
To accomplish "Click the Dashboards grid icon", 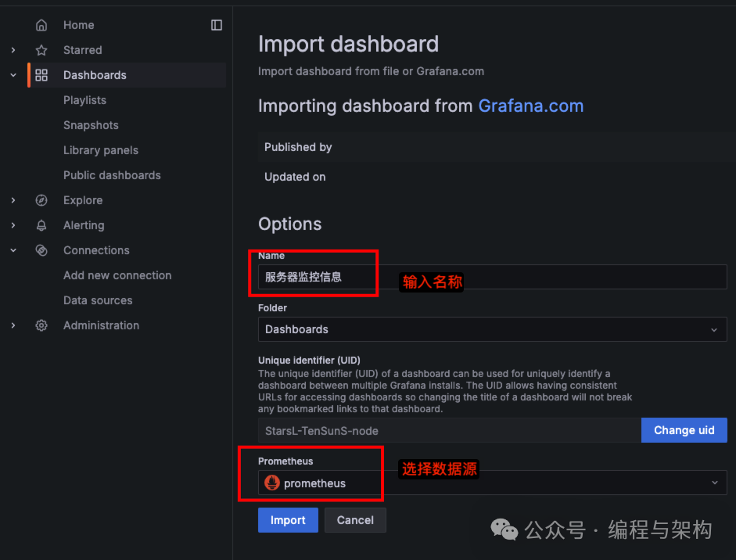I will pyautogui.click(x=41, y=75).
